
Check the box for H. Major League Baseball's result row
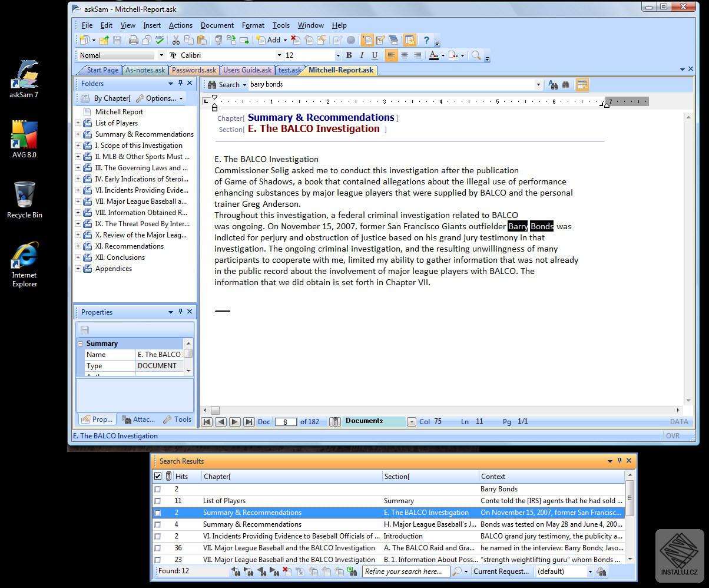[x=157, y=524]
